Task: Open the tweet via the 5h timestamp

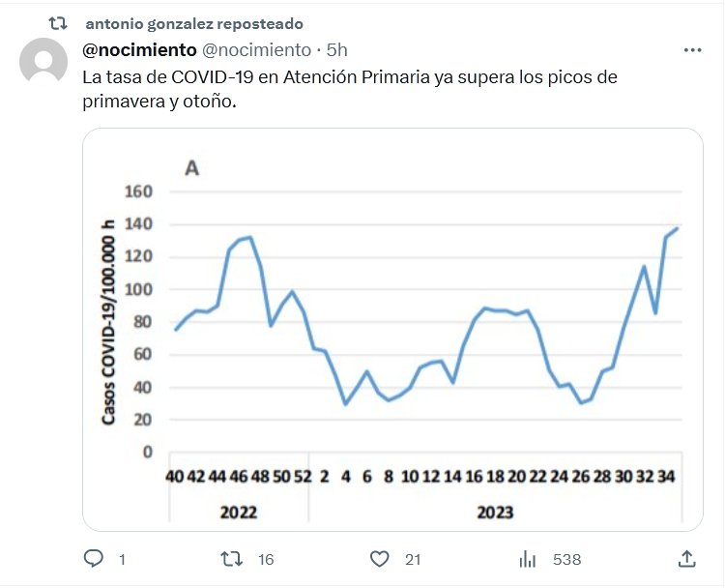Action: [337, 49]
